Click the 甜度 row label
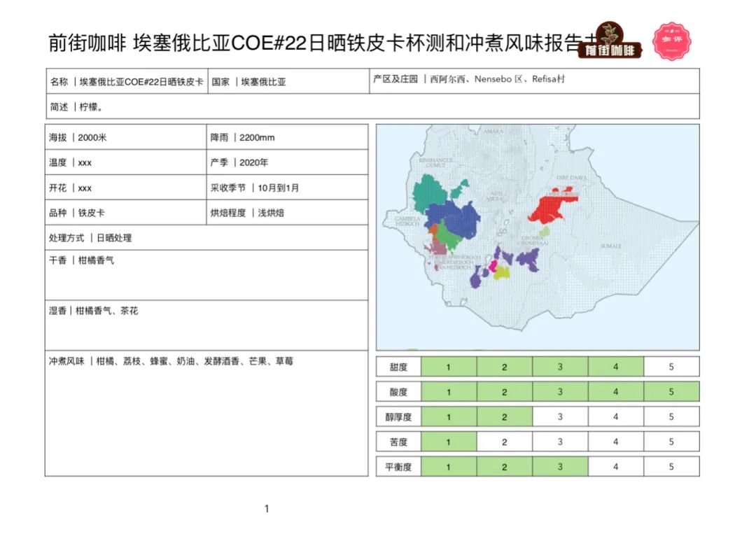Screen dimensions: 756x534 398,367
